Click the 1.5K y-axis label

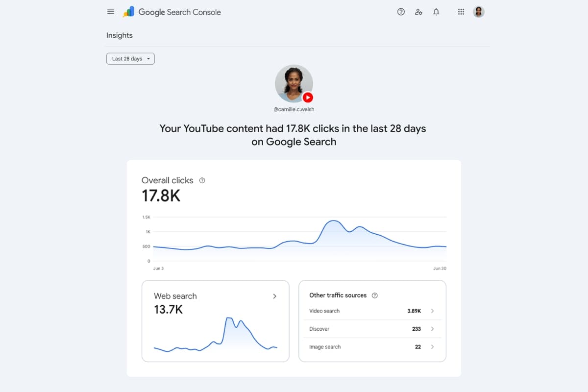click(147, 217)
